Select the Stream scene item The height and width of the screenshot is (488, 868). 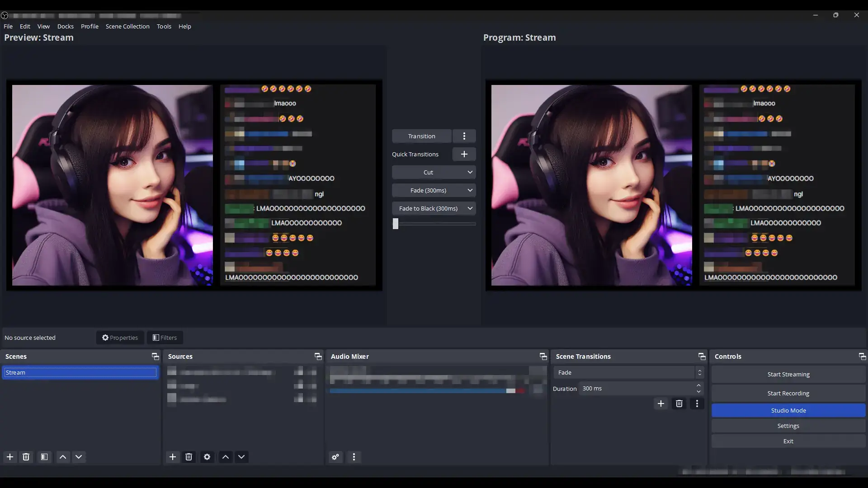(80, 372)
